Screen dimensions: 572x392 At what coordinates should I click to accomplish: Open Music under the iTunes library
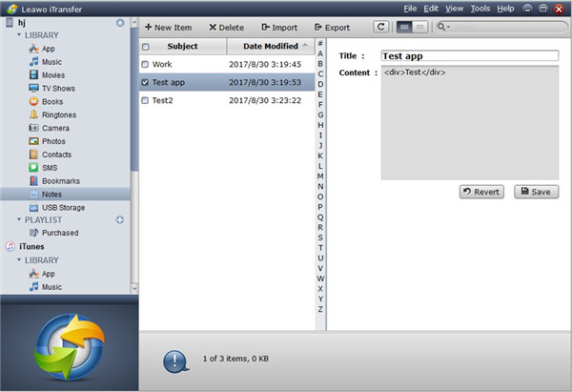pos(51,287)
